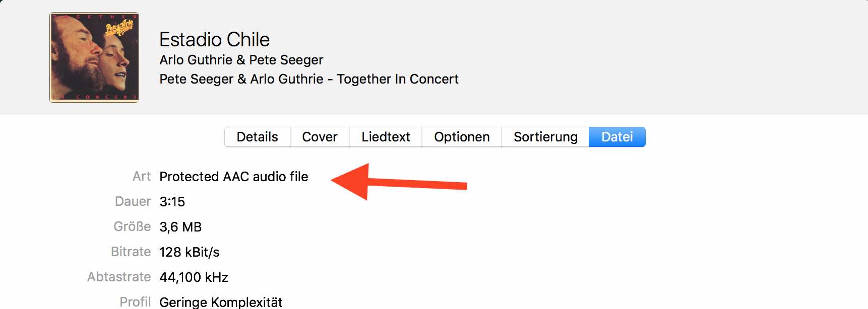
Task: Open the Cover tab
Action: tap(320, 137)
